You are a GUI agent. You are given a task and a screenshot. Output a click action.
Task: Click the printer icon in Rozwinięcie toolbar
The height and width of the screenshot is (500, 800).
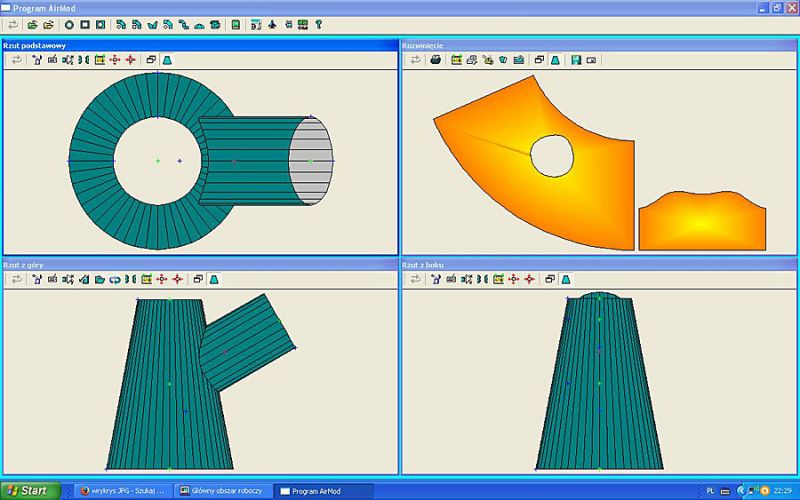pos(436,60)
